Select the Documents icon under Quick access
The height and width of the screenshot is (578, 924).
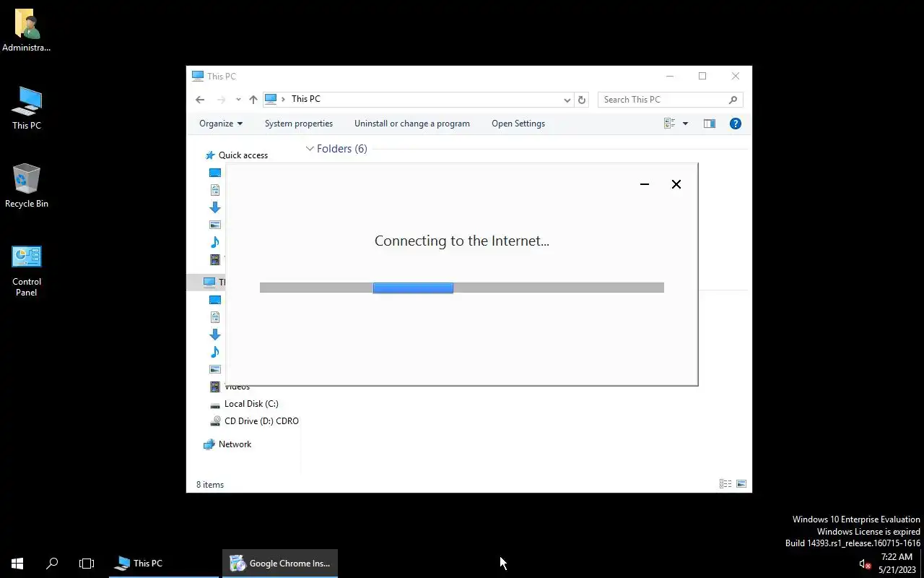pos(215,190)
